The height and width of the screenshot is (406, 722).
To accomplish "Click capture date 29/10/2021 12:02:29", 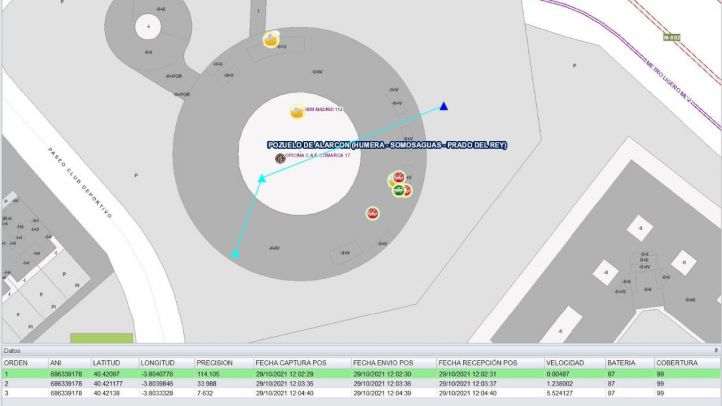I will 285,374.
